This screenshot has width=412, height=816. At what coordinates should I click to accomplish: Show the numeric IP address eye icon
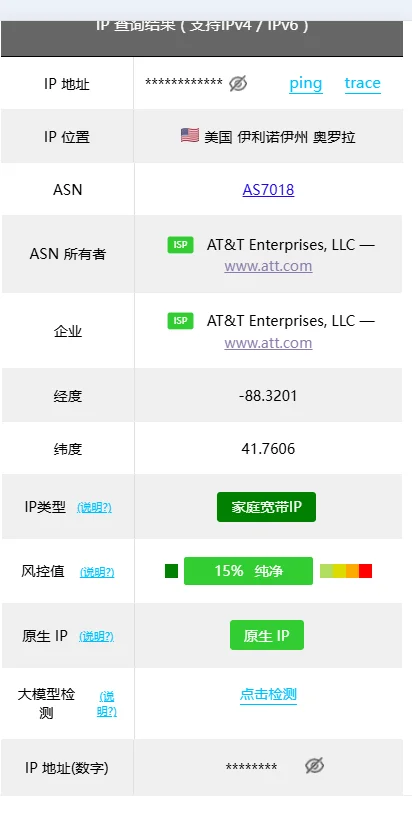click(314, 766)
